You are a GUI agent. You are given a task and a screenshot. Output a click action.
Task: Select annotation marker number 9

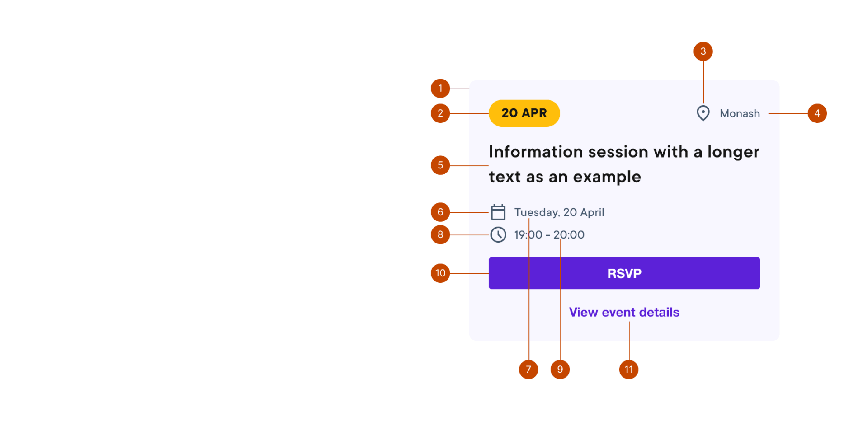pyautogui.click(x=560, y=370)
